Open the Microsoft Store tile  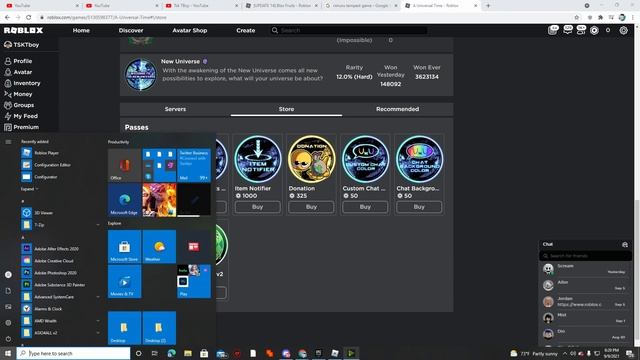pos(124,247)
